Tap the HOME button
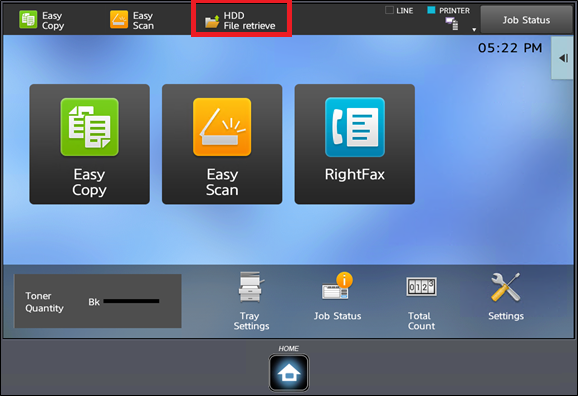578x396 pixels. 289,373
